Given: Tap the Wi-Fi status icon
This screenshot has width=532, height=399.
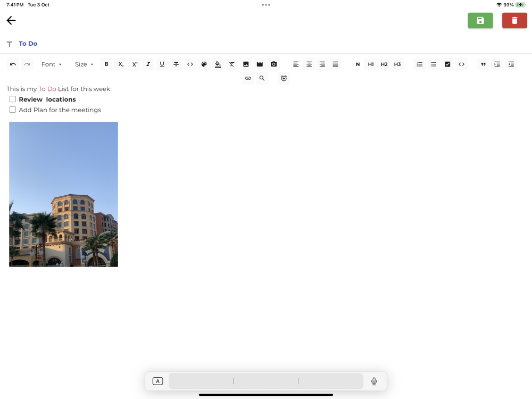Looking at the screenshot, I should [x=499, y=5].
